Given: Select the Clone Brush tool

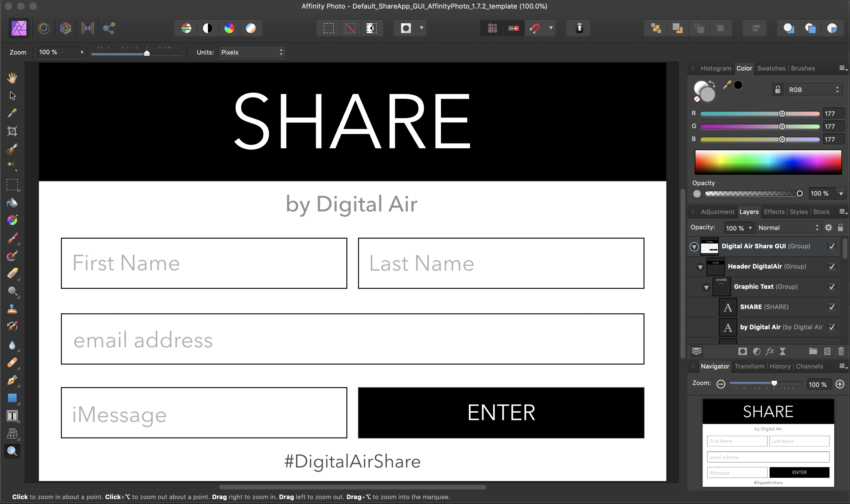Looking at the screenshot, I should (12, 309).
